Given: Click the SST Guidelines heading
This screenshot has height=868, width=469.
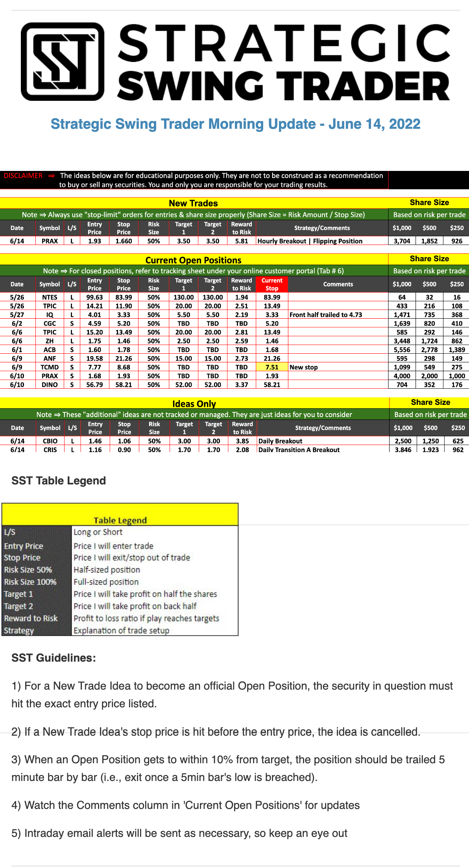Looking at the screenshot, I should (54, 658).
